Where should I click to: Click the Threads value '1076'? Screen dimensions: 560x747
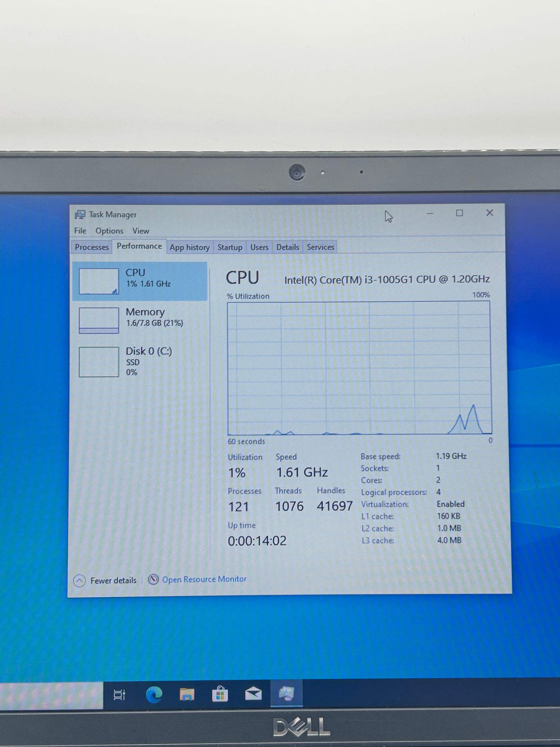click(289, 506)
